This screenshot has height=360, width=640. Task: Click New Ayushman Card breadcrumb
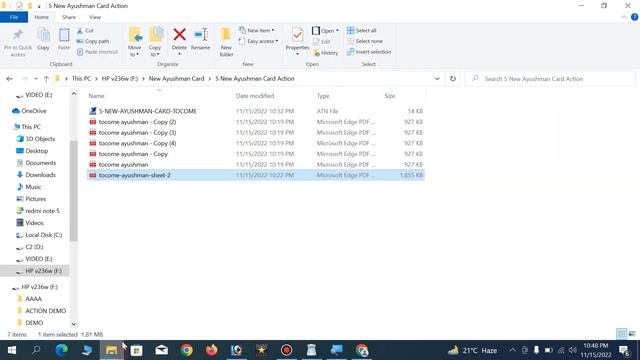(176, 79)
